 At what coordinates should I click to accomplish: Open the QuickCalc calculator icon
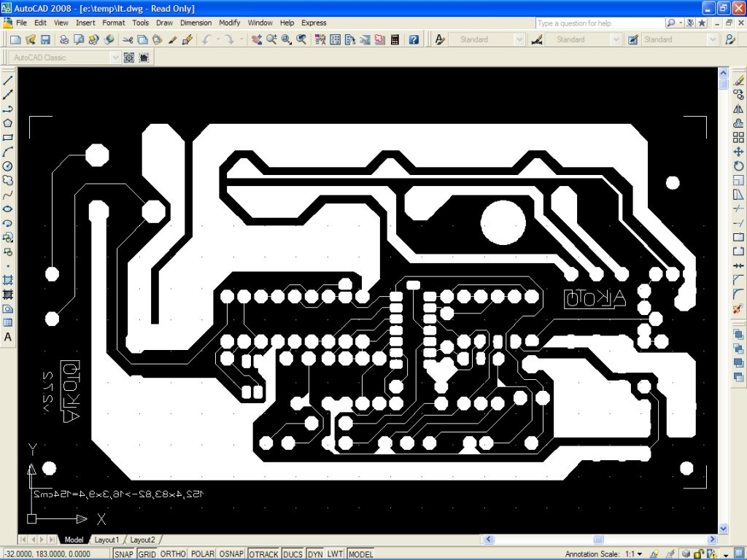395,39
